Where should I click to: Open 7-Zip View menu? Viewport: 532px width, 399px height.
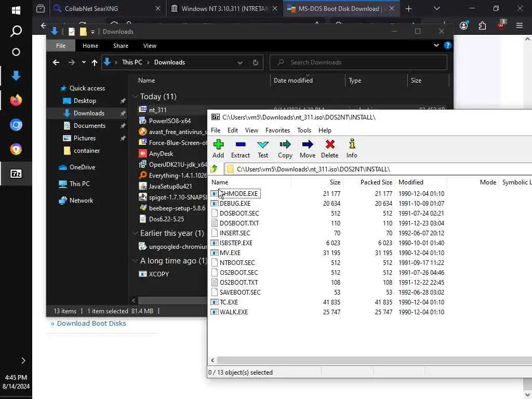click(x=251, y=130)
